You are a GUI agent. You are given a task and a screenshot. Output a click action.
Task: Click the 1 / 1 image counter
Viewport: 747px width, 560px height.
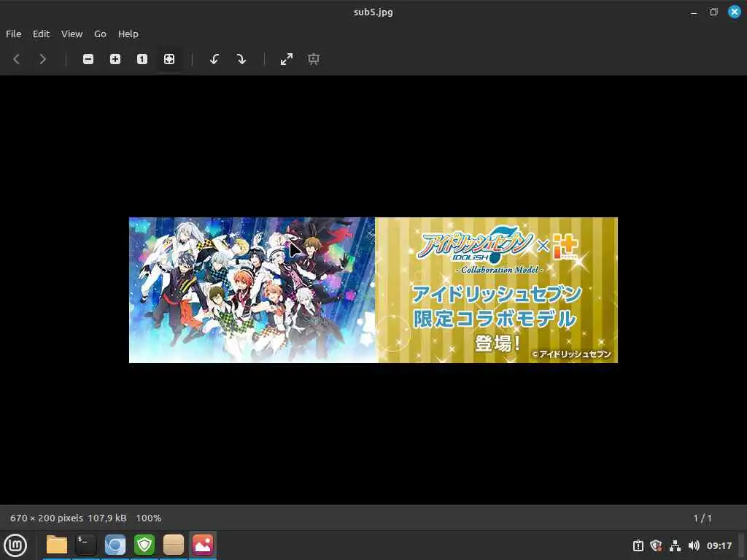click(x=703, y=518)
